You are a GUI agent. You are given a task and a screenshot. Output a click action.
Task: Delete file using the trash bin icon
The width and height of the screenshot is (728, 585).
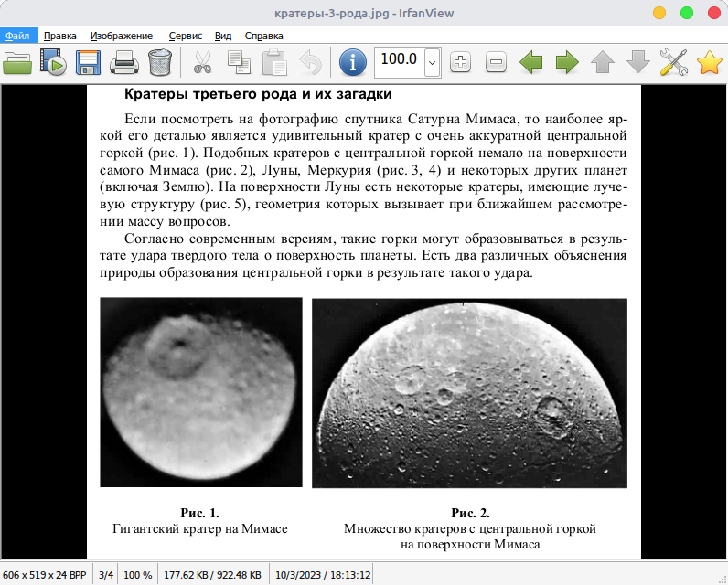(160, 62)
